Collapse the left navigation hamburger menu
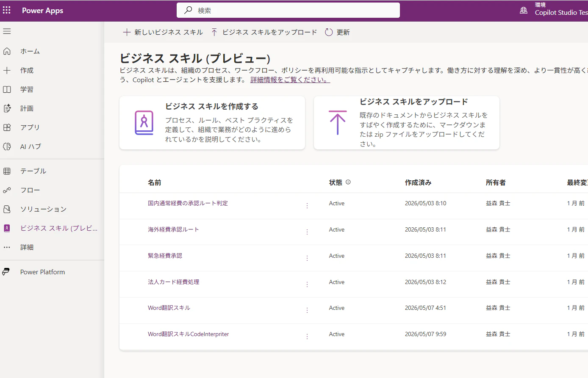The image size is (588, 378). [x=7, y=31]
